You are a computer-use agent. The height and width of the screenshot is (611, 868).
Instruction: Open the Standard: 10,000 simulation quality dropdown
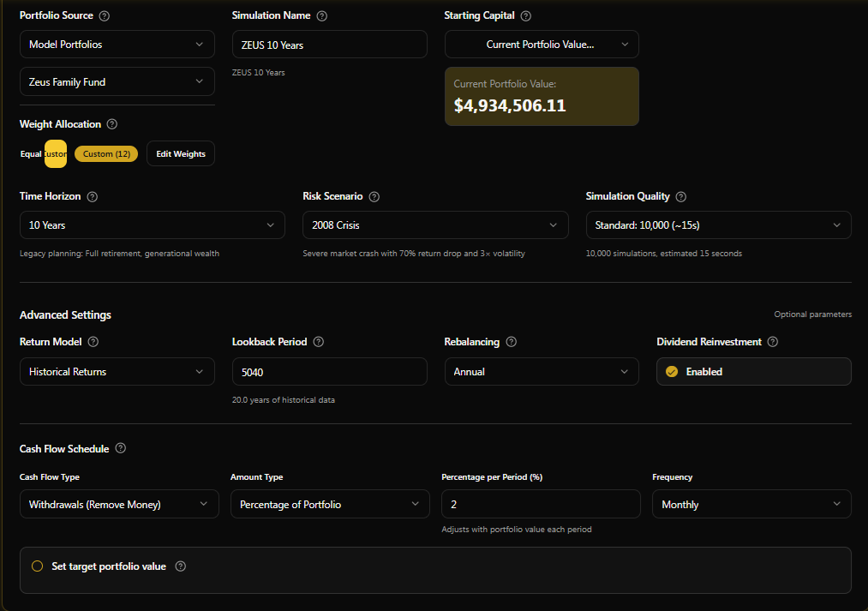pos(719,225)
